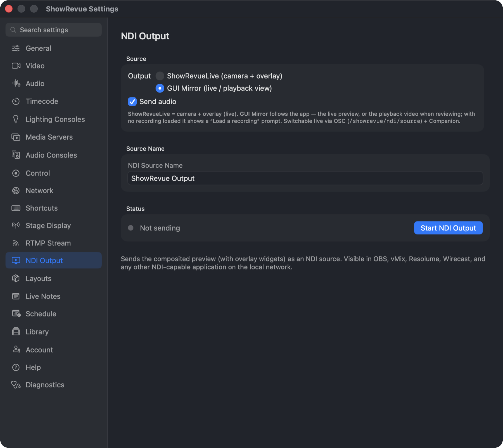Click the Search settings field
Screen dimensions: 503x448
pos(54,30)
